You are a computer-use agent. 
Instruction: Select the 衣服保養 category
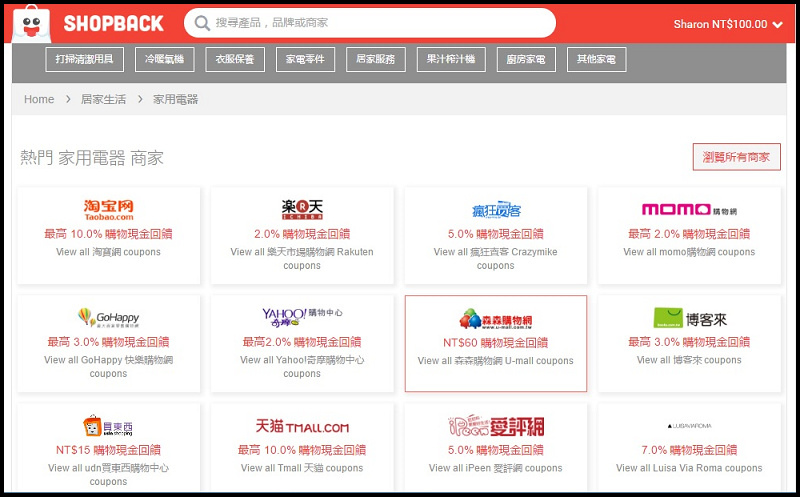(x=235, y=59)
